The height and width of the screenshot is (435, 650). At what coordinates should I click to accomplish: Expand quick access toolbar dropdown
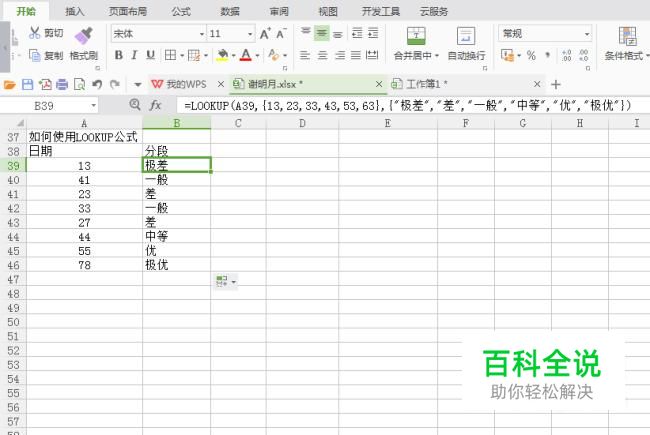point(138,85)
